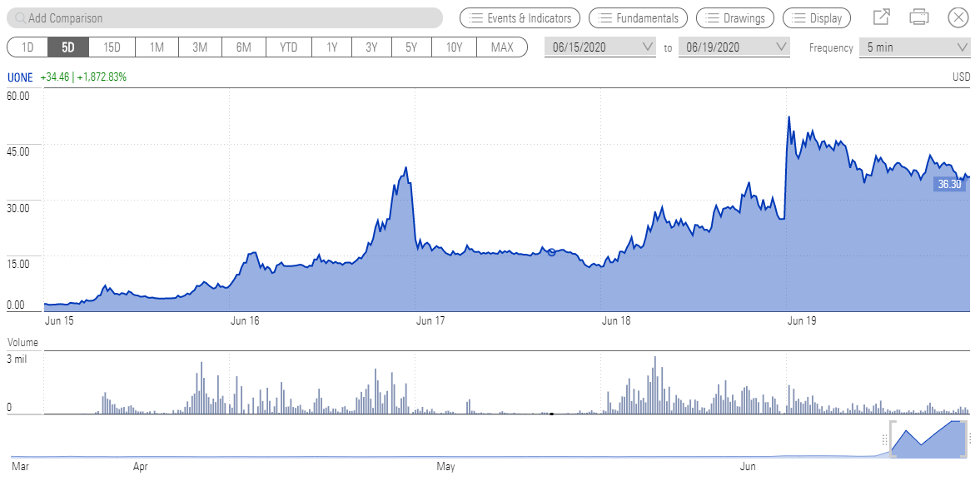Open the Drawings menu
The width and height of the screenshot is (980, 481).
pyautogui.click(x=735, y=17)
